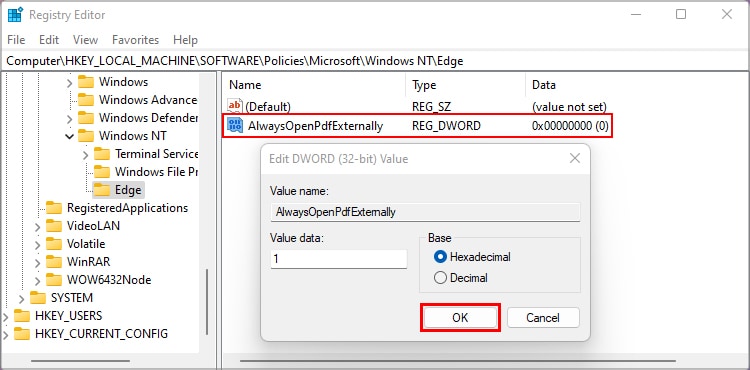Select the RegisteredApplications folder icon
The height and width of the screenshot is (370, 750).
(x=54, y=208)
